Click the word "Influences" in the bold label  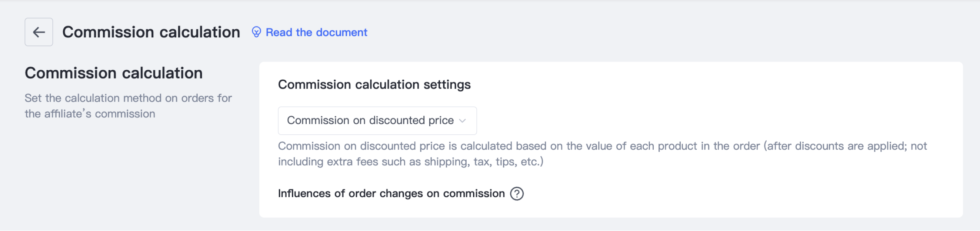coord(304,193)
